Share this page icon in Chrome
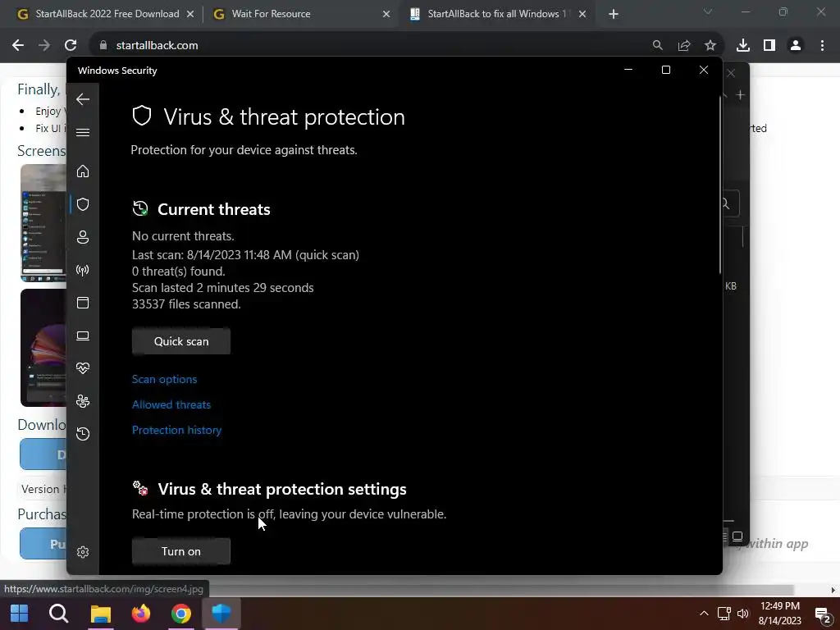 point(683,46)
